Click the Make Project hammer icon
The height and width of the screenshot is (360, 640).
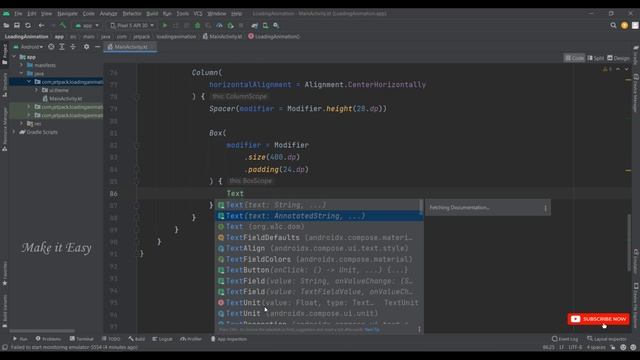click(63, 25)
